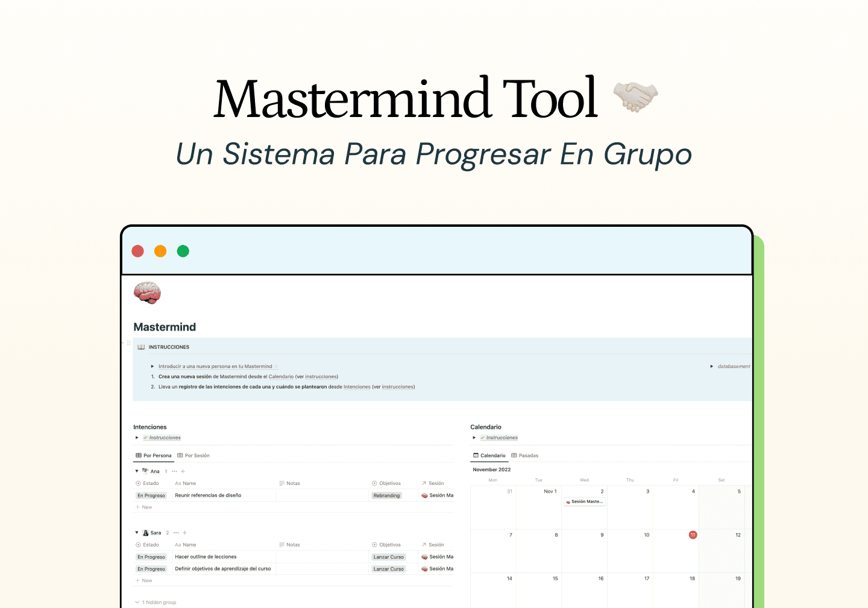
Task: Click the plus icon next to the Ana group
Action: pyautogui.click(x=183, y=471)
